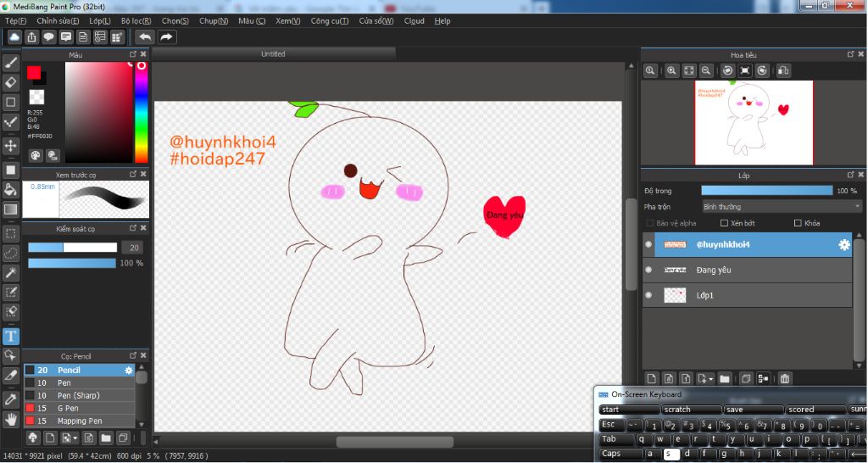This screenshot has width=868, height=463.
Task: Select the Mapping Pen brush
Action: point(79,421)
